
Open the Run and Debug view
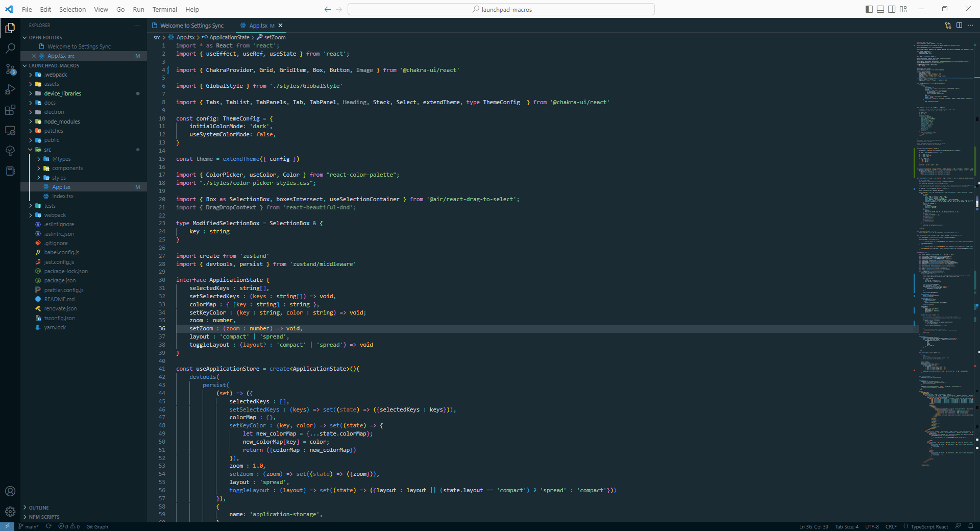click(10, 89)
